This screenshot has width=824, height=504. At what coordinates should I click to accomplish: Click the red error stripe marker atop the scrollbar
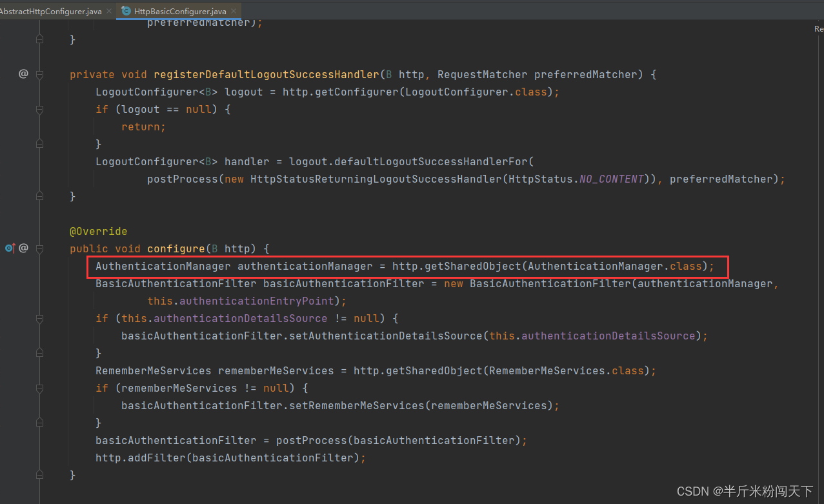click(x=819, y=21)
